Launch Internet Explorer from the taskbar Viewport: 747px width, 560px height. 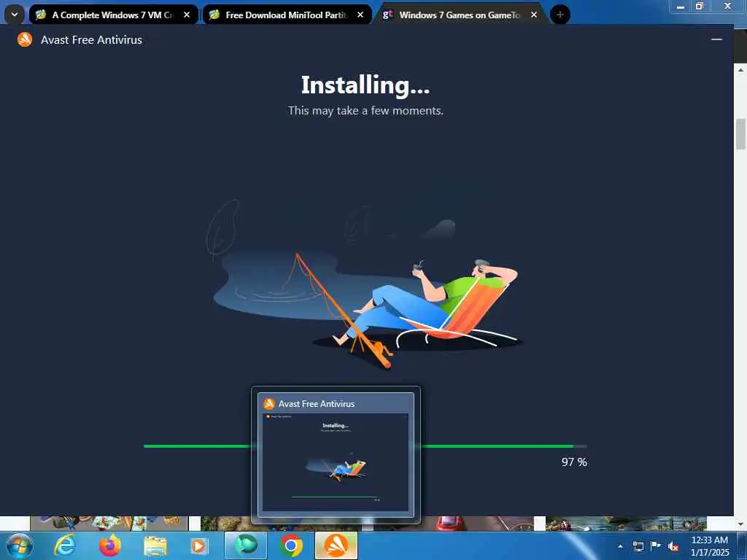point(65,545)
